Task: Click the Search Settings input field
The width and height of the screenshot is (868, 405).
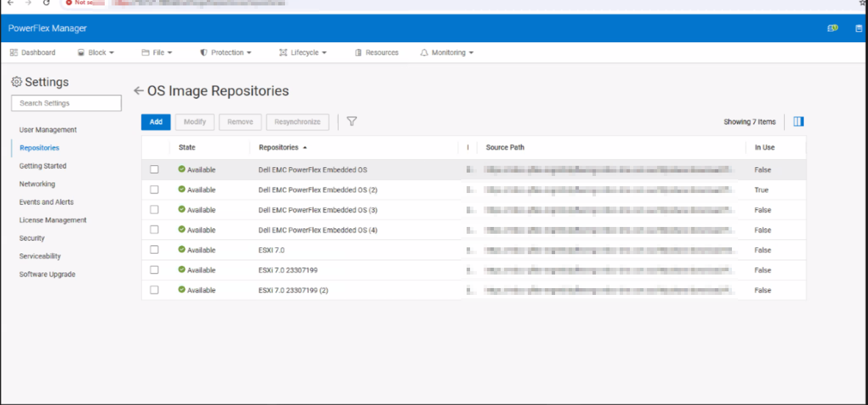Action: pyautogui.click(x=67, y=103)
